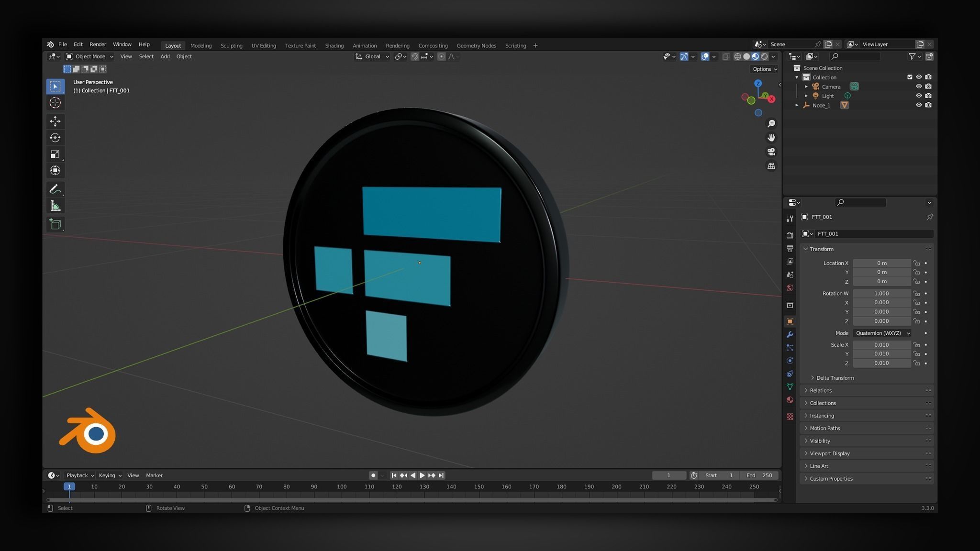Image resolution: width=980 pixels, height=551 pixels.
Task: Click the timeline horizontal scrollbar
Action: pyautogui.click(x=412, y=500)
